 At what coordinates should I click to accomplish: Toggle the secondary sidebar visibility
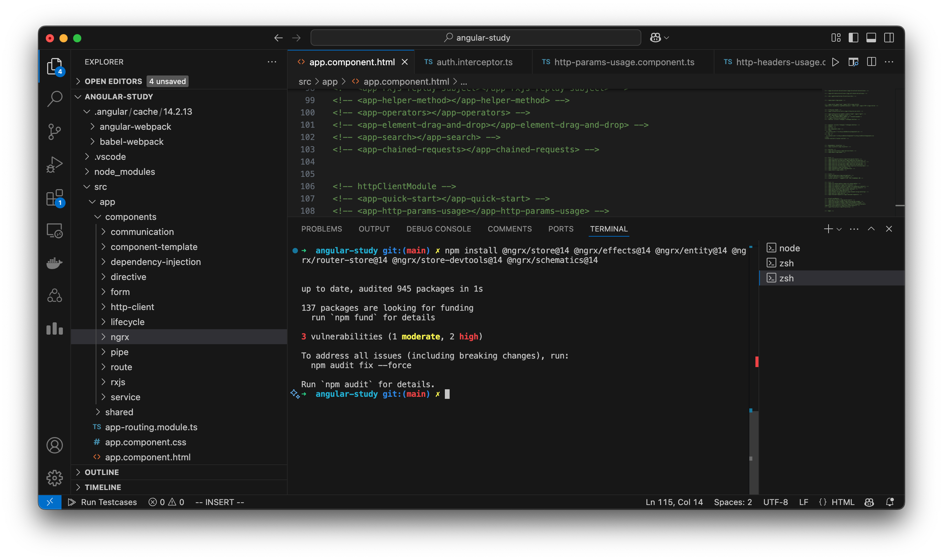tap(889, 37)
